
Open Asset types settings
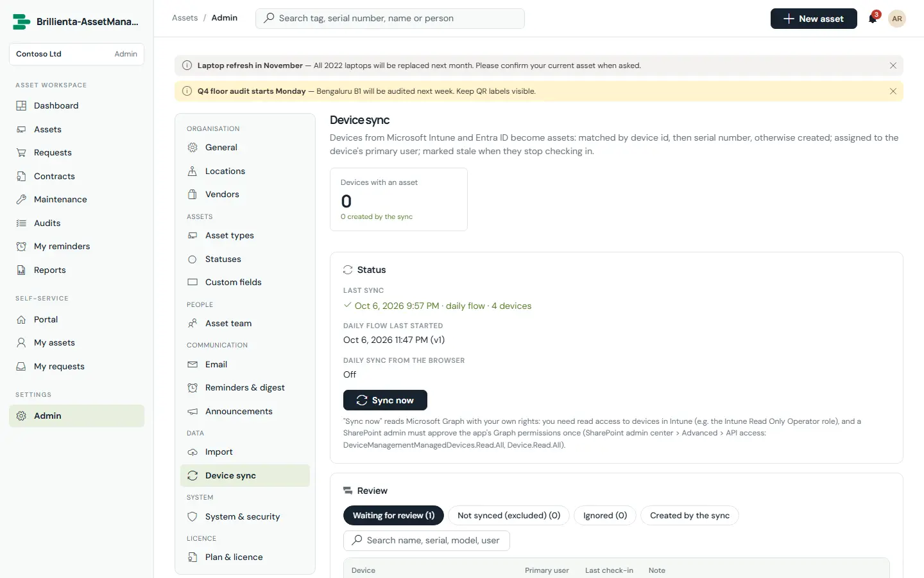tap(245, 235)
